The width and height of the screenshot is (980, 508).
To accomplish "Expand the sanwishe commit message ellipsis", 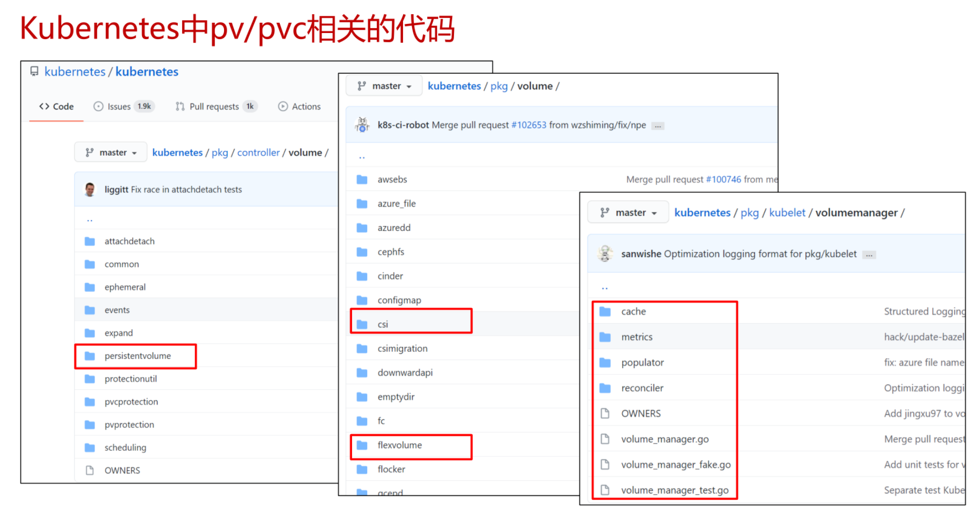I will (869, 255).
